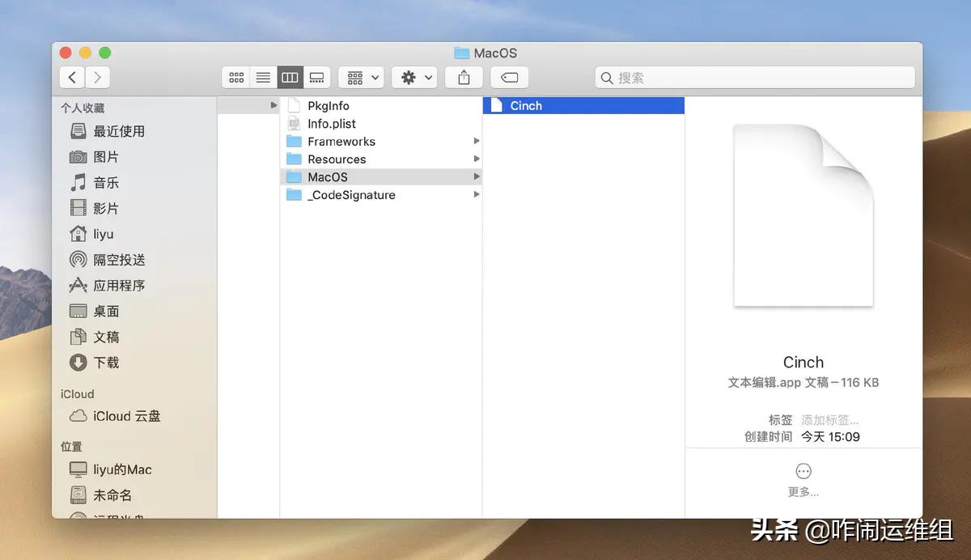The height and width of the screenshot is (560, 971).
Task: Click the Edit Tags icon in the toolbar
Action: click(509, 77)
